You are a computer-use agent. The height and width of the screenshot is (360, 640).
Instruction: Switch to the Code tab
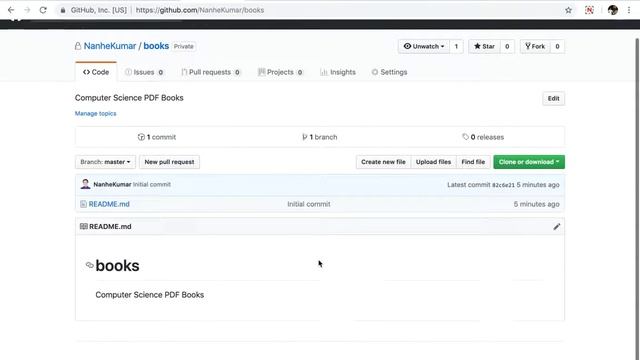96,72
